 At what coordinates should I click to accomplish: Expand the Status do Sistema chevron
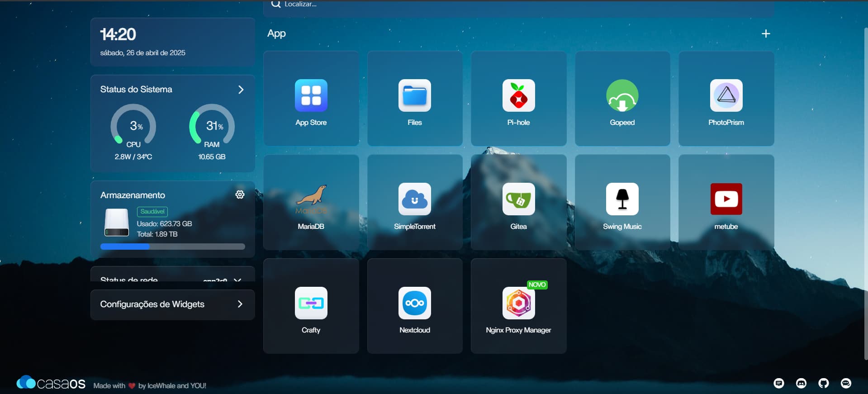(241, 90)
